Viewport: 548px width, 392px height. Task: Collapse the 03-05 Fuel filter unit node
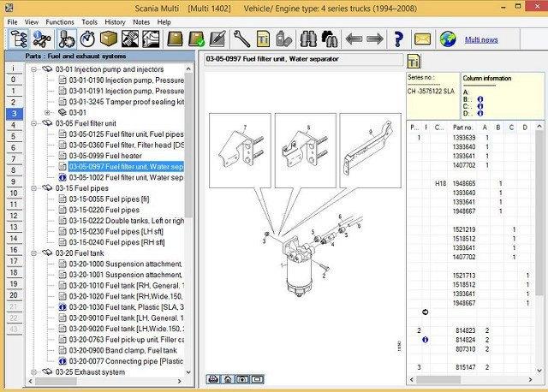pyautogui.click(x=34, y=123)
